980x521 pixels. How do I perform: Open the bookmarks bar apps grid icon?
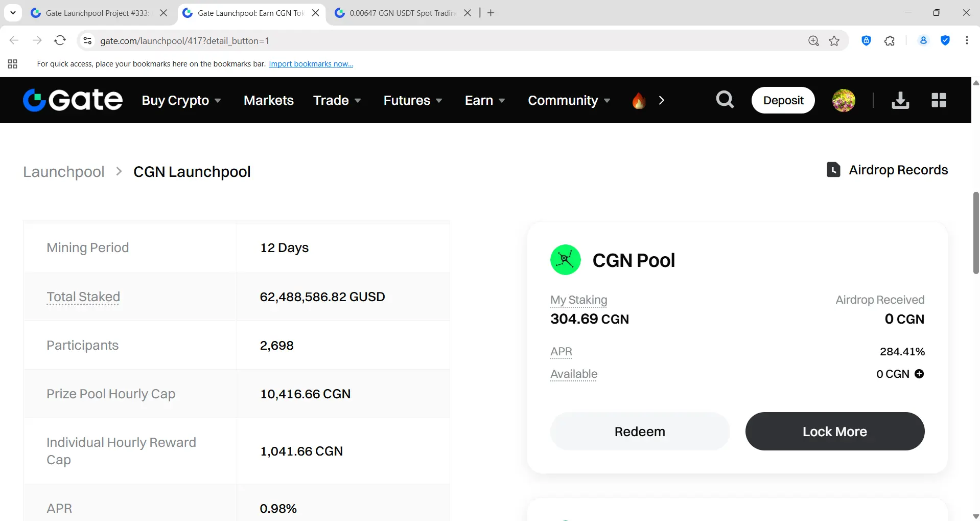pos(13,64)
